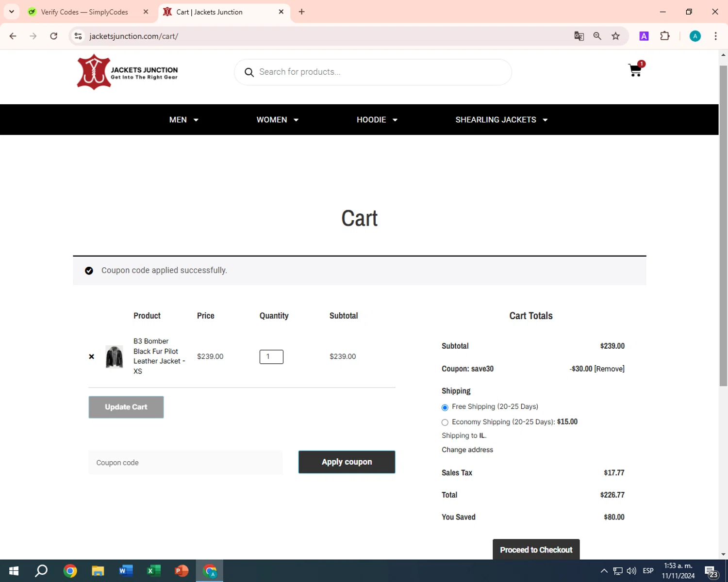Close the Verify Codes tab
Screen dimensions: 728x582
(146, 12)
